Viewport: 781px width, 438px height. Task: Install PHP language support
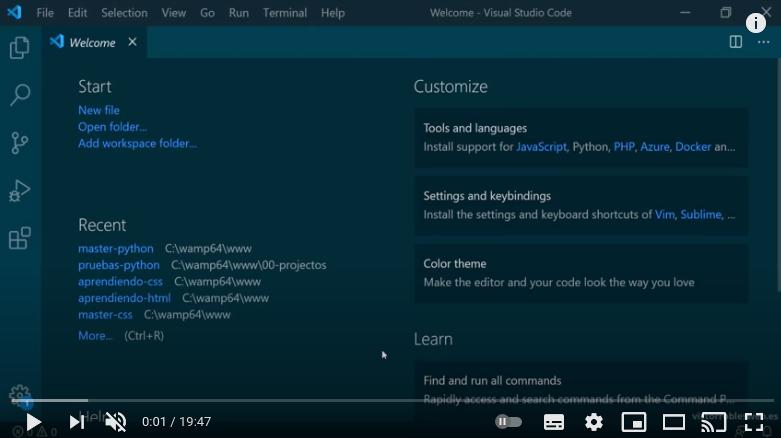coord(624,147)
